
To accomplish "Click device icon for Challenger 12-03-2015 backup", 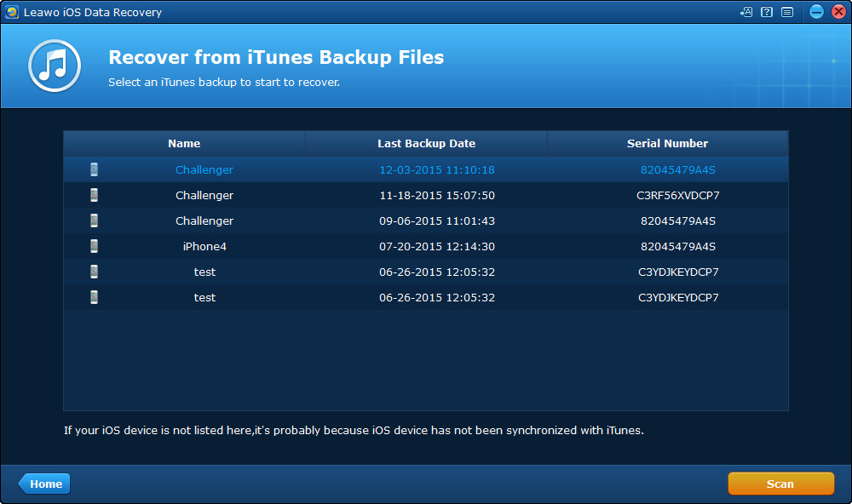I will point(94,169).
